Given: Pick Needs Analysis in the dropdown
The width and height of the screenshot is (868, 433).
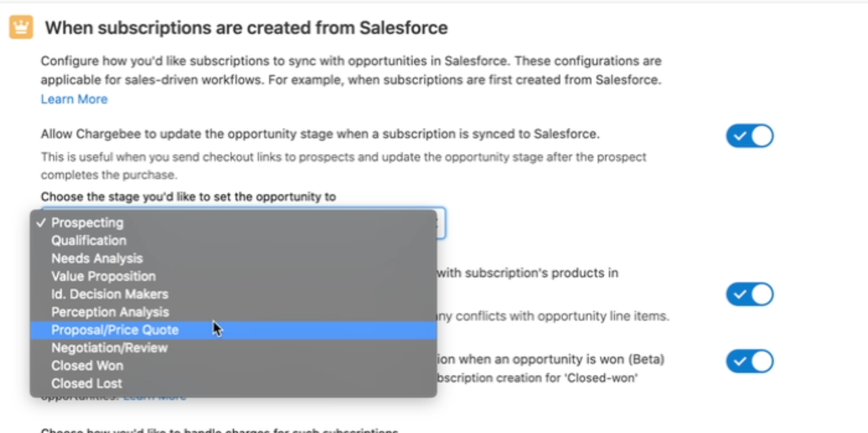Looking at the screenshot, I should tap(97, 259).
